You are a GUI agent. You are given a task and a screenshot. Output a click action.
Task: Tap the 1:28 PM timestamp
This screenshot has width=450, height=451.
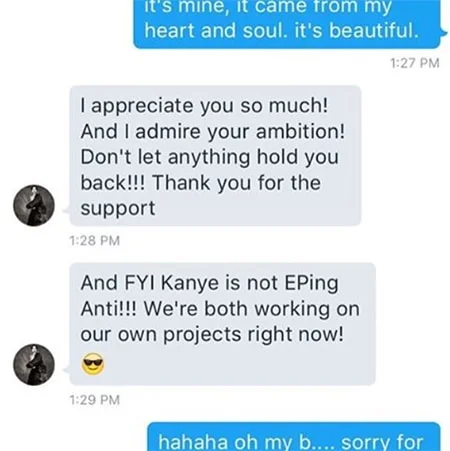[95, 240]
